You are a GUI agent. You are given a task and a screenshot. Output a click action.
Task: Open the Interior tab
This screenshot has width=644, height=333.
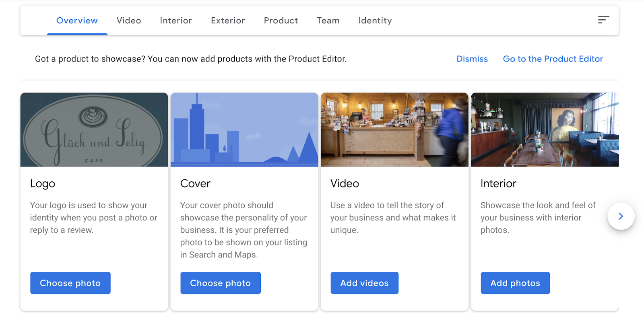pos(176,21)
